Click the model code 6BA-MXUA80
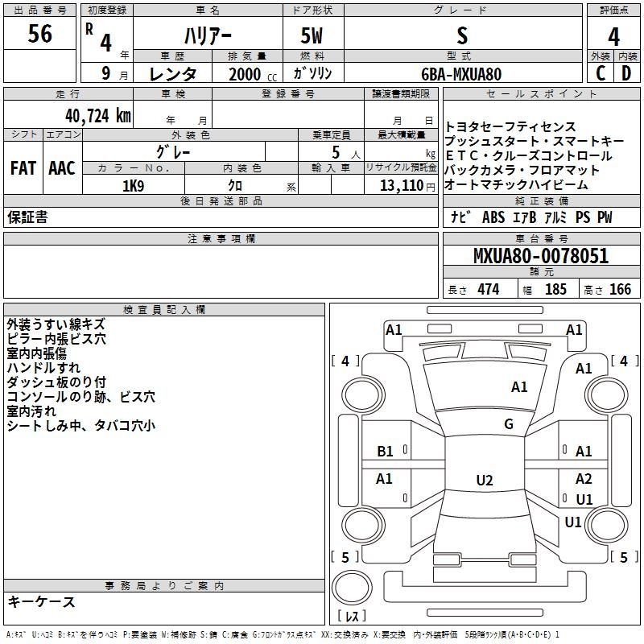This screenshot has height=644, width=644. tap(461, 74)
